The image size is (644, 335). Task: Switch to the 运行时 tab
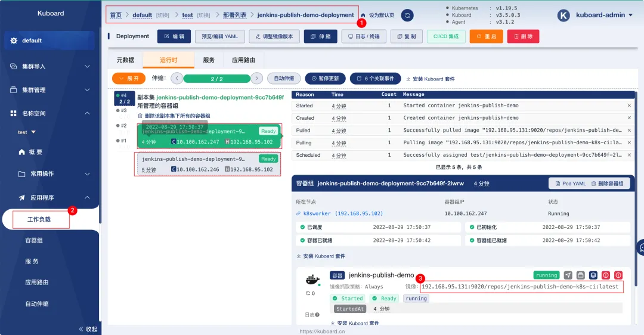[x=168, y=60]
